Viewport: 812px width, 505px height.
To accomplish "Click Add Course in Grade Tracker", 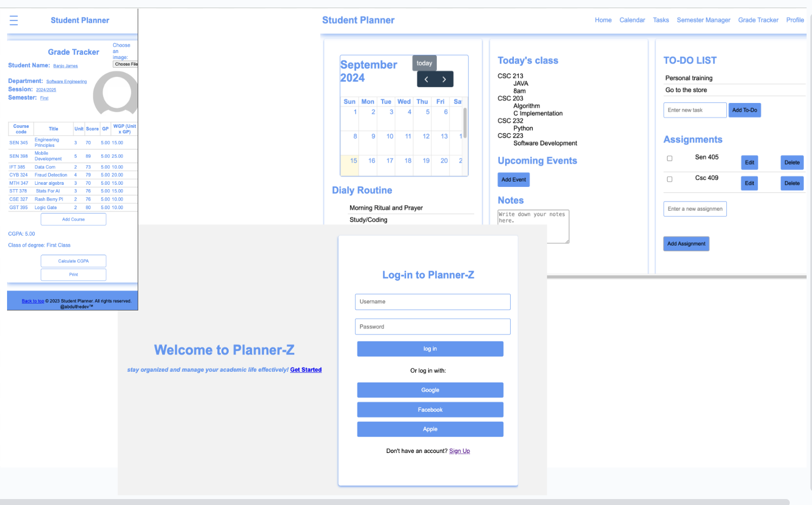I will pyautogui.click(x=74, y=219).
